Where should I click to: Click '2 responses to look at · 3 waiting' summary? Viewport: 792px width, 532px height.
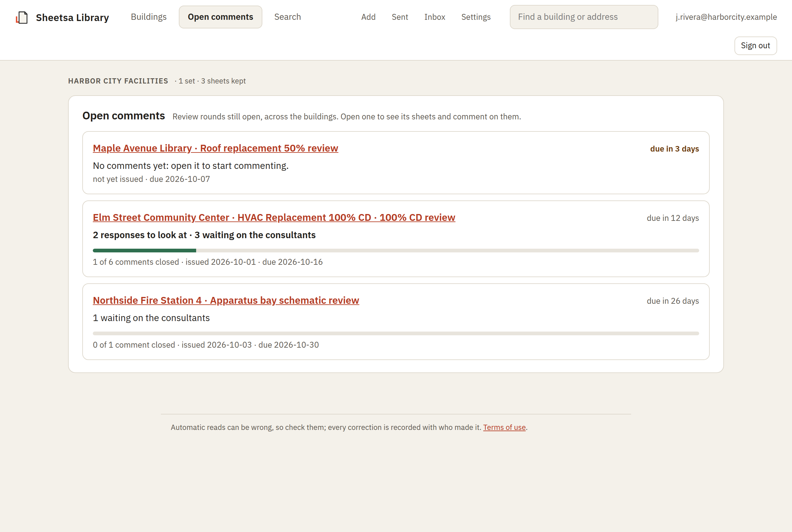[204, 235]
